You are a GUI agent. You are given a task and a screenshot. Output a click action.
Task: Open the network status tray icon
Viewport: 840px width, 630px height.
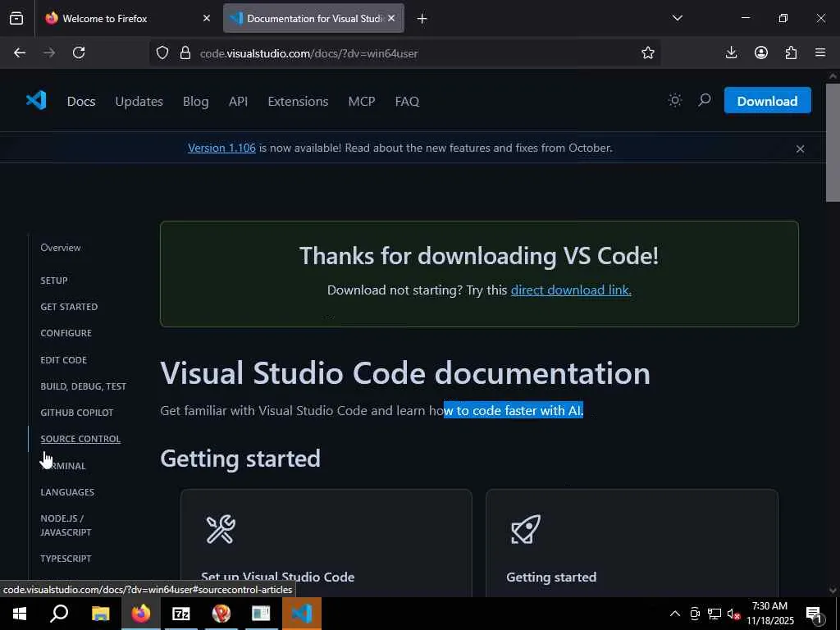coord(714,614)
